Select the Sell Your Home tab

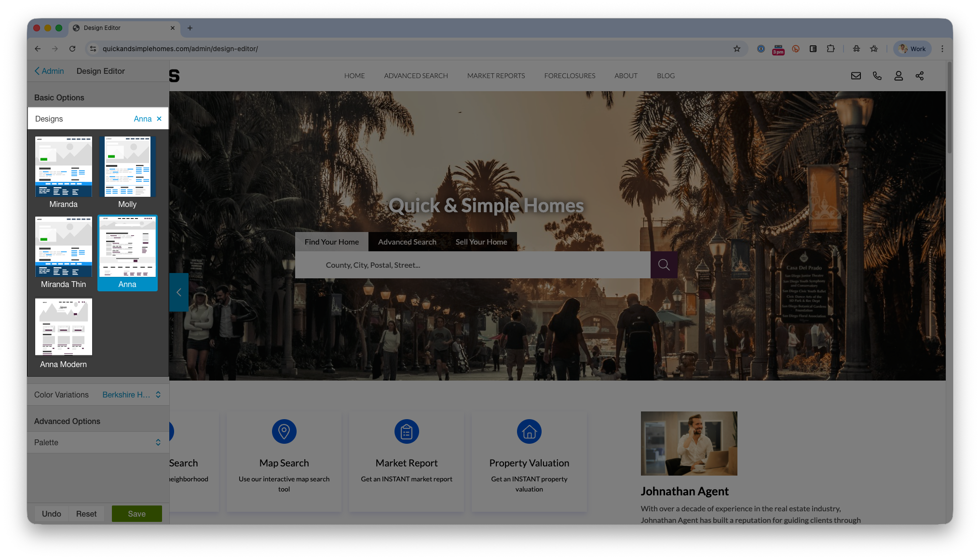(x=481, y=242)
